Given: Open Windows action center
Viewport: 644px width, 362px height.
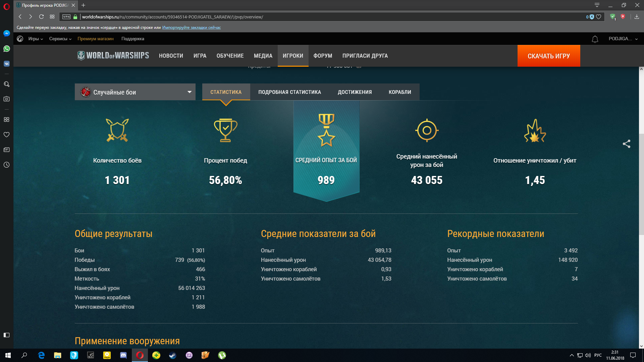Looking at the screenshot, I should (633, 355).
